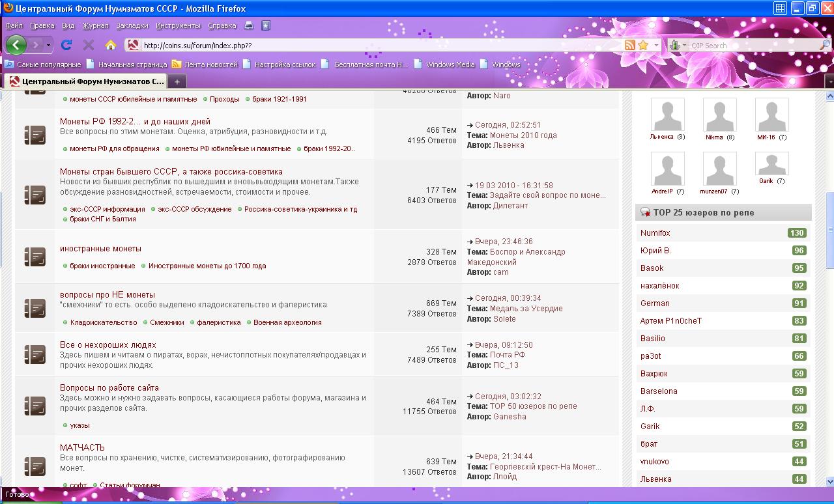834x504 pixels.
Task: Open the Кладоискательство subforum link
Action: point(104,322)
